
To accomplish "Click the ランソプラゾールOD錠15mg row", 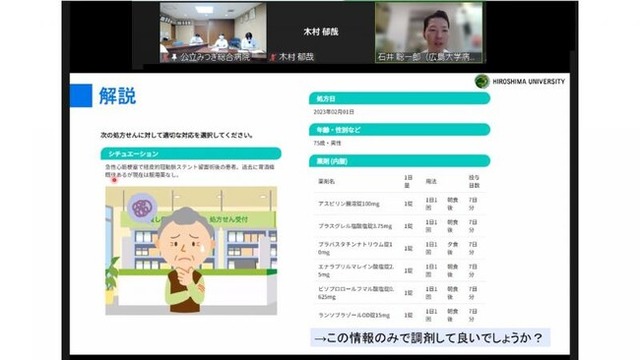I will (x=400, y=315).
